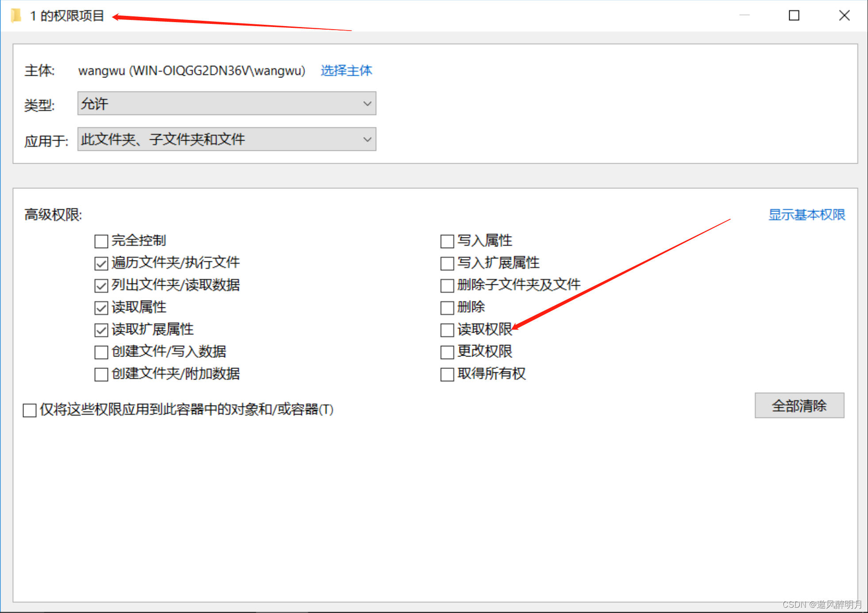Click the folder icon in title bar

click(x=16, y=16)
